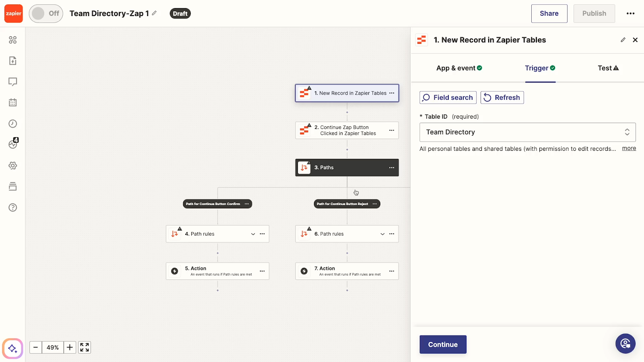Open step 2 three-dot options menu

click(392, 130)
